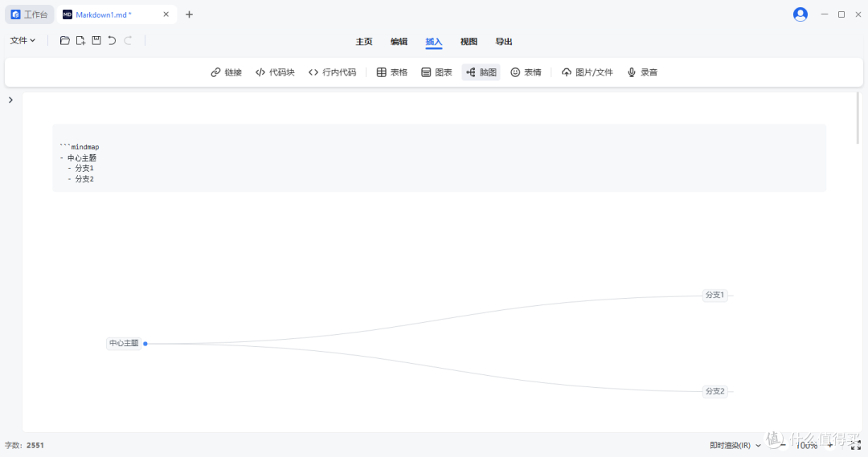Switch to the 视图 ribbon tab
The image size is (868, 457).
(x=469, y=42)
